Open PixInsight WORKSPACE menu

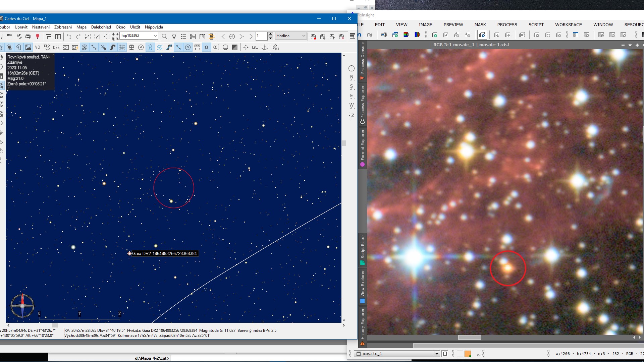(x=569, y=25)
